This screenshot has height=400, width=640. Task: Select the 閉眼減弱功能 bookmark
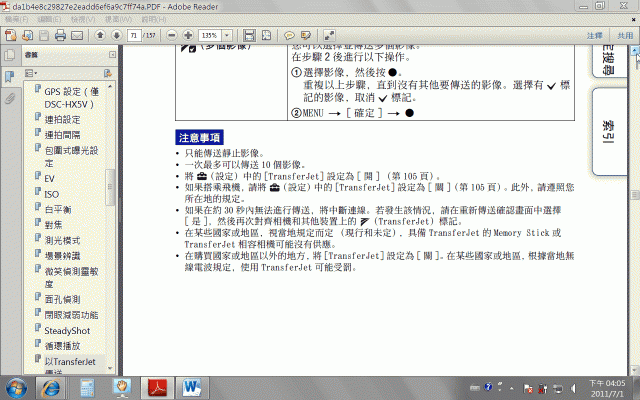(71, 315)
